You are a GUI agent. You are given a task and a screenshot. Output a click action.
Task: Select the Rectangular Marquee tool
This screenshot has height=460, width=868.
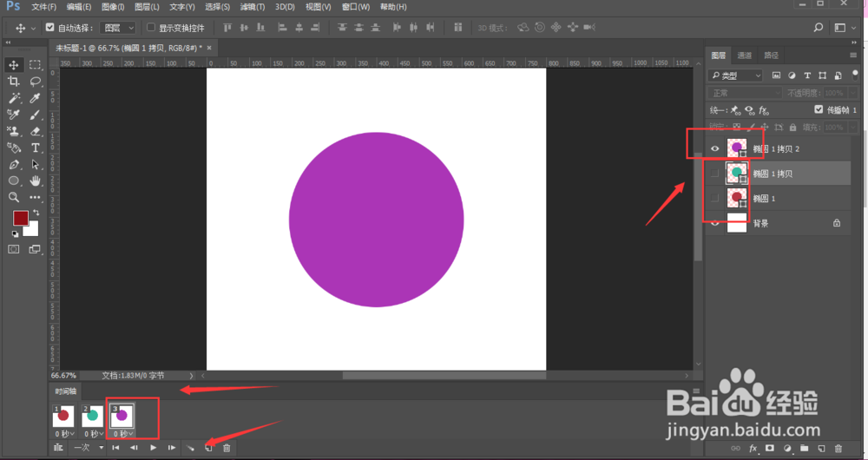click(x=35, y=65)
